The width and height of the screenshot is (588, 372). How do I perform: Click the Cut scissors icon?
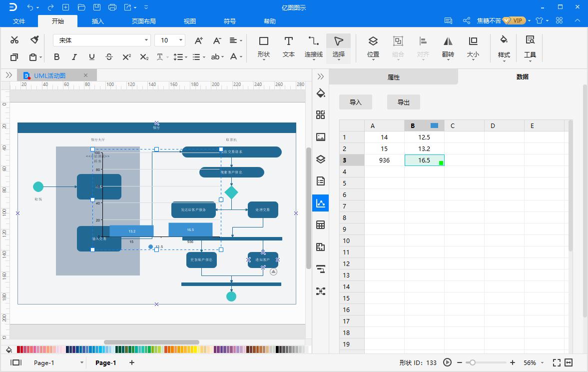coord(14,40)
